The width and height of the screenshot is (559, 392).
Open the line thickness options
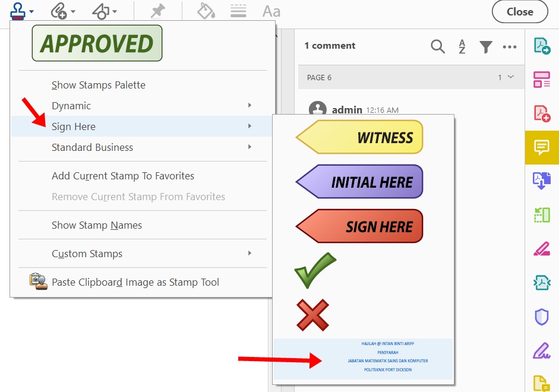point(238,11)
